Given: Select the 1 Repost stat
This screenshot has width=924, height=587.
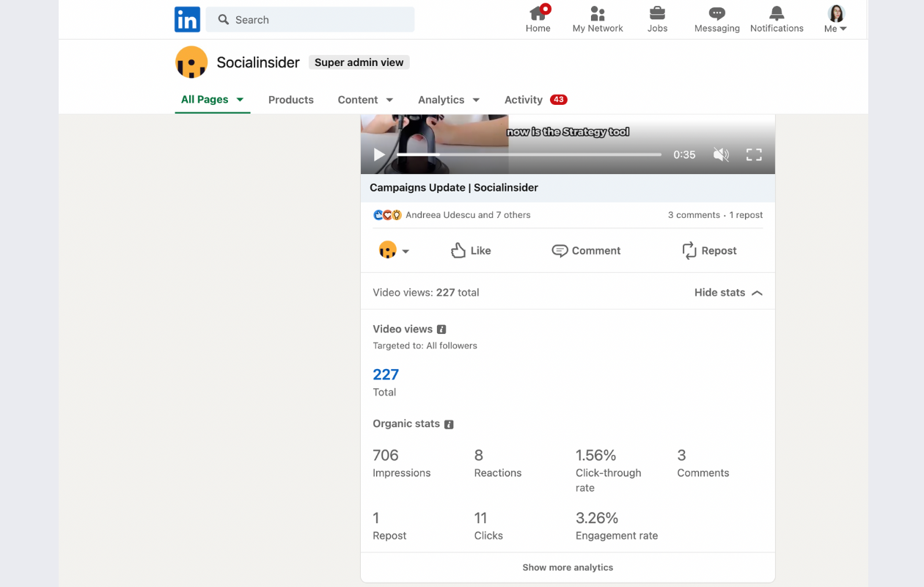Looking at the screenshot, I should click(389, 526).
